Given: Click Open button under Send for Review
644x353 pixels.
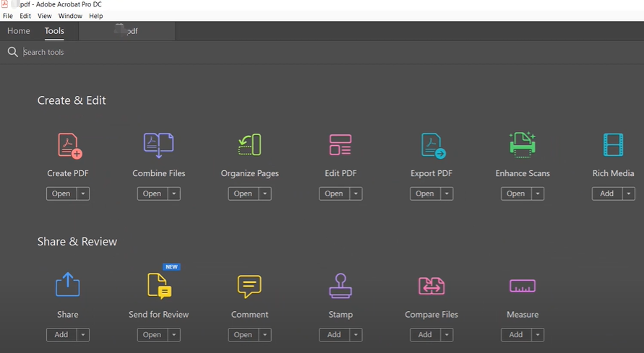Looking at the screenshot, I should coord(153,334).
